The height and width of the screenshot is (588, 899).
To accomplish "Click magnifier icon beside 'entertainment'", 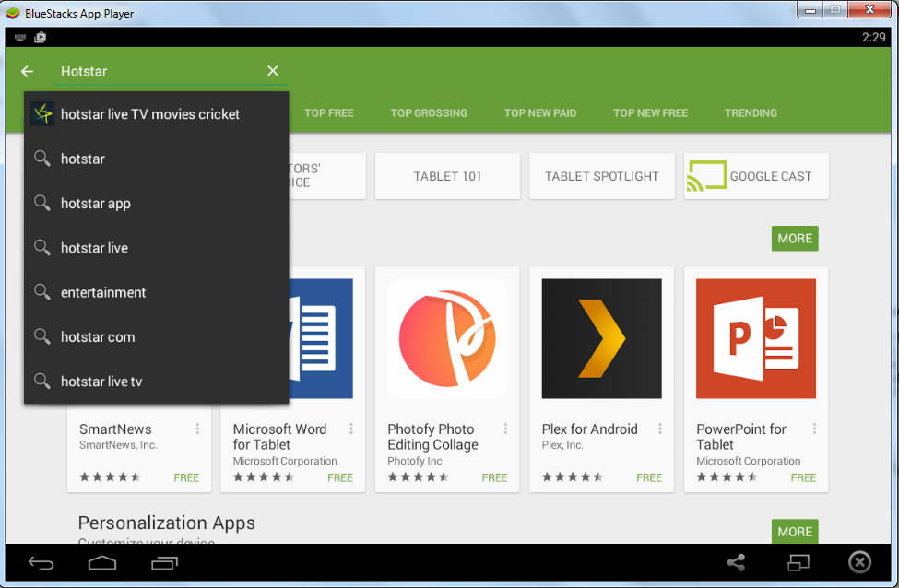I will coord(41,292).
